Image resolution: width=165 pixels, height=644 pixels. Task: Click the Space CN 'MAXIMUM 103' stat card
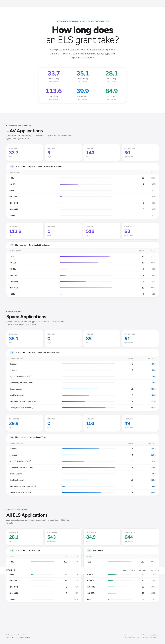click(102, 423)
